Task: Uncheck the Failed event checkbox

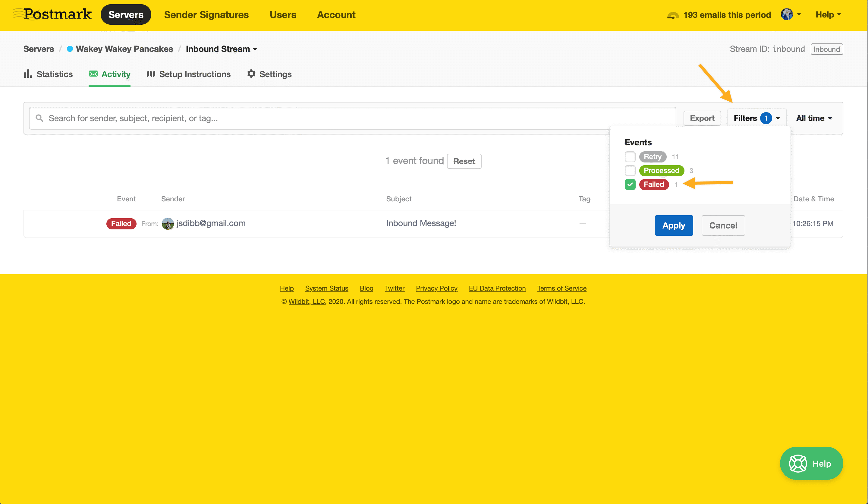Action: [630, 184]
